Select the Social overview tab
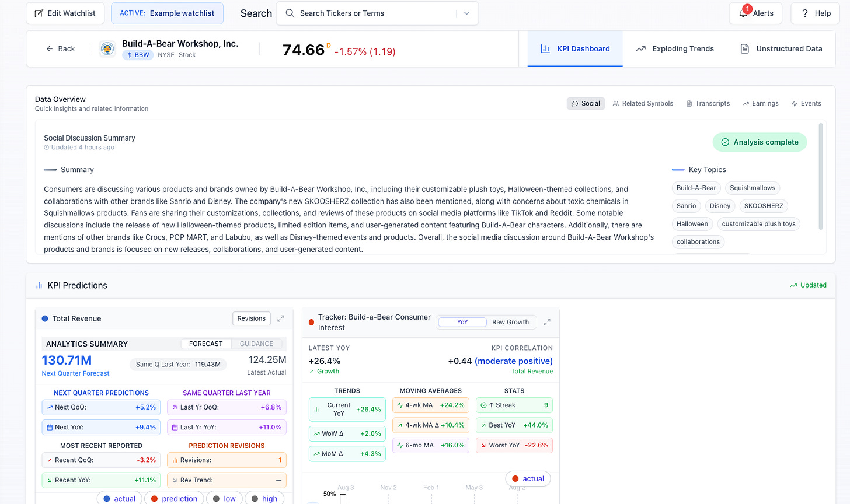 point(586,104)
